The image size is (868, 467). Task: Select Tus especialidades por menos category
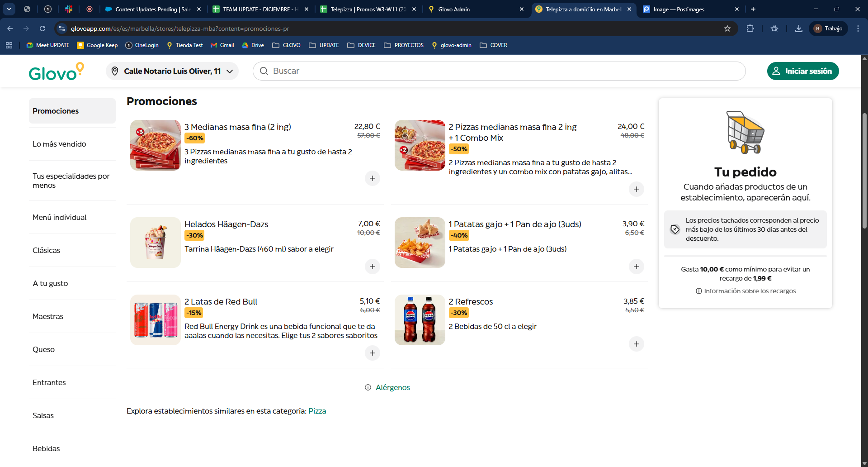(72, 181)
